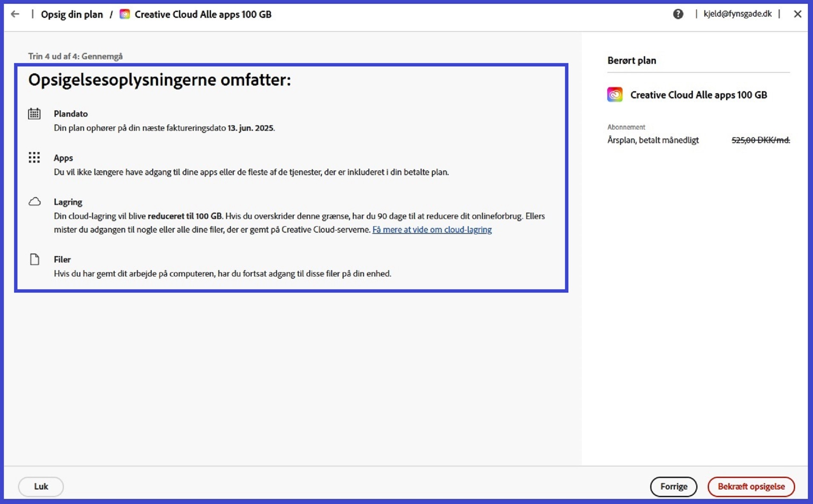Viewport: 813px width, 504px height.
Task: Click the calendar icon beside Plandato
Action: coord(35,114)
